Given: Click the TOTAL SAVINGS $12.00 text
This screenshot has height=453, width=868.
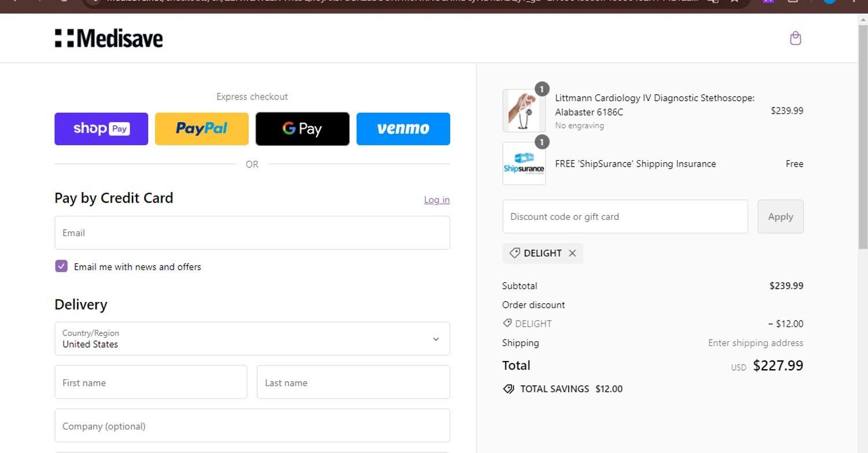Looking at the screenshot, I should pos(571,389).
